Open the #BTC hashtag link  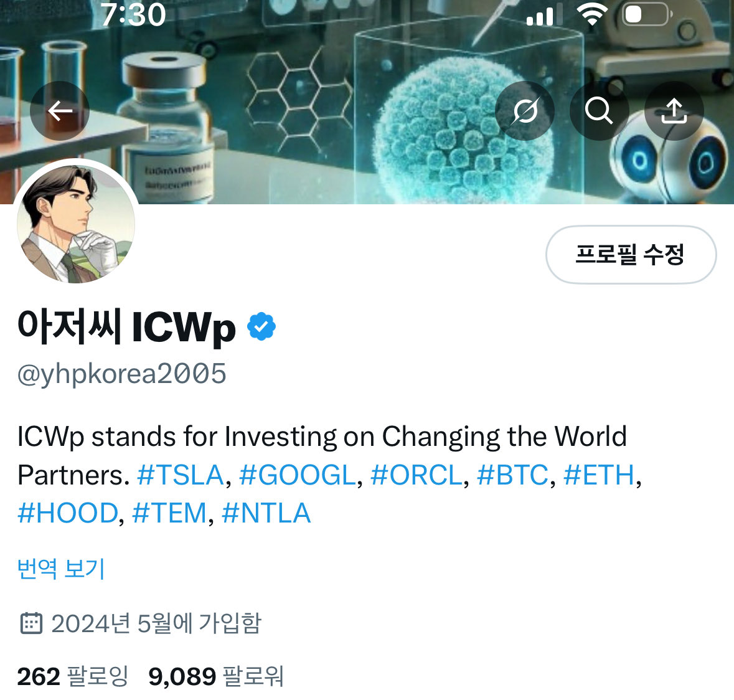coord(512,475)
